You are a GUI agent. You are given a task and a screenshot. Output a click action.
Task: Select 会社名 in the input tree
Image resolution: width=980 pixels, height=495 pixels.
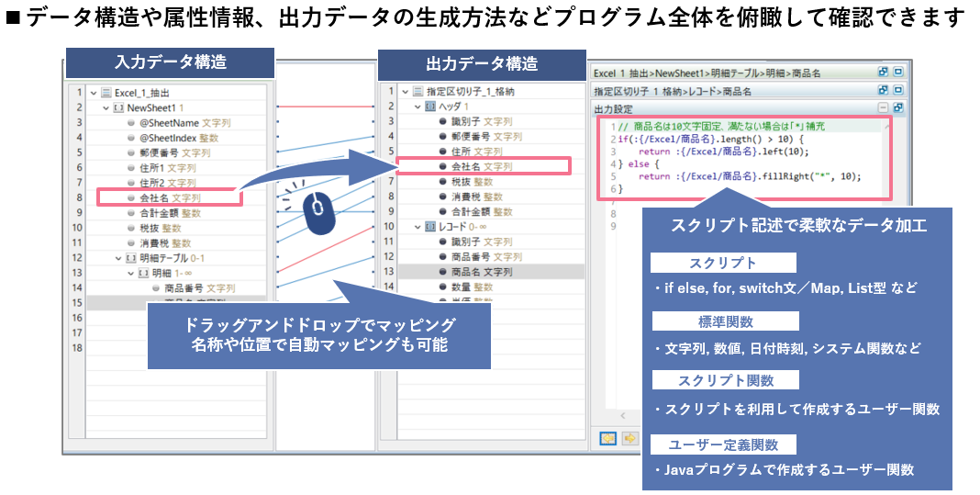pos(170,197)
